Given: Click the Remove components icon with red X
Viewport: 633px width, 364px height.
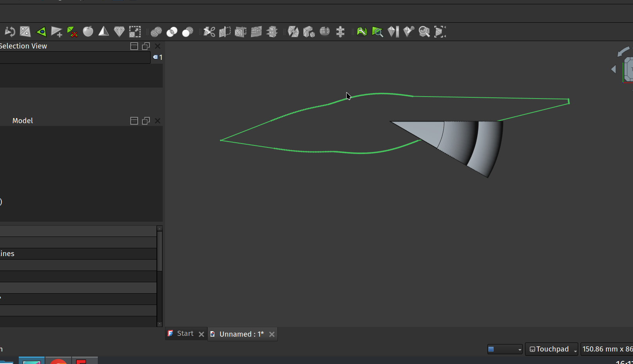Looking at the screenshot, I should tap(72, 32).
